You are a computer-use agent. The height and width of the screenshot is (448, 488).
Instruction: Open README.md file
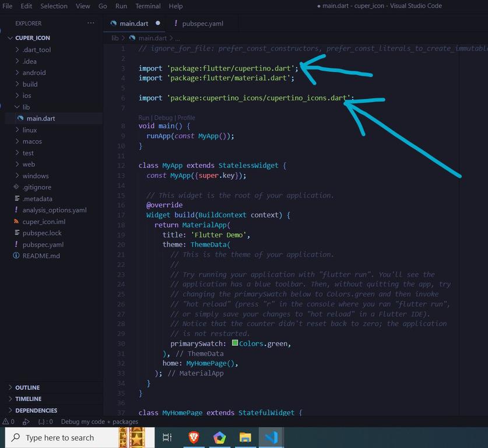[x=41, y=256]
